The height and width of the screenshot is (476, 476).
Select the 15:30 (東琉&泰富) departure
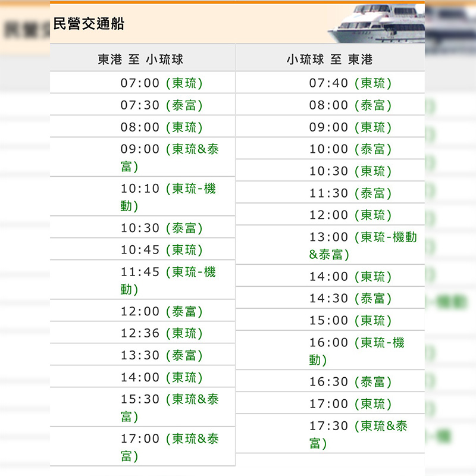pos(169,408)
